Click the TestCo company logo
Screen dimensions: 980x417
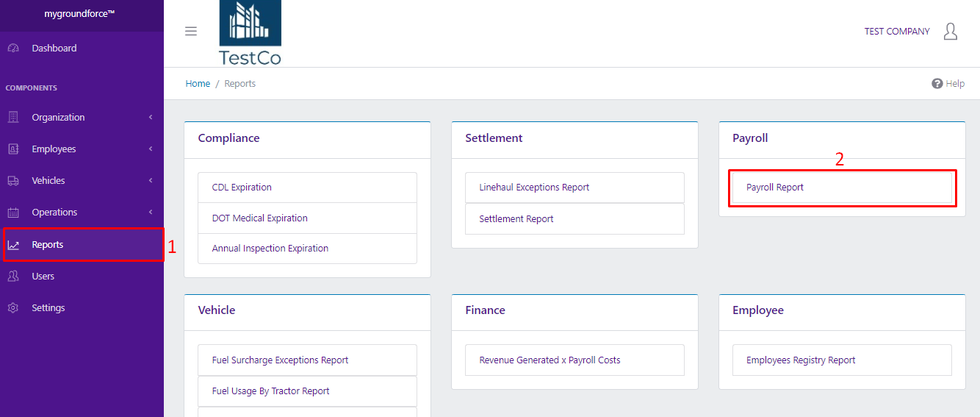click(x=250, y=32)
